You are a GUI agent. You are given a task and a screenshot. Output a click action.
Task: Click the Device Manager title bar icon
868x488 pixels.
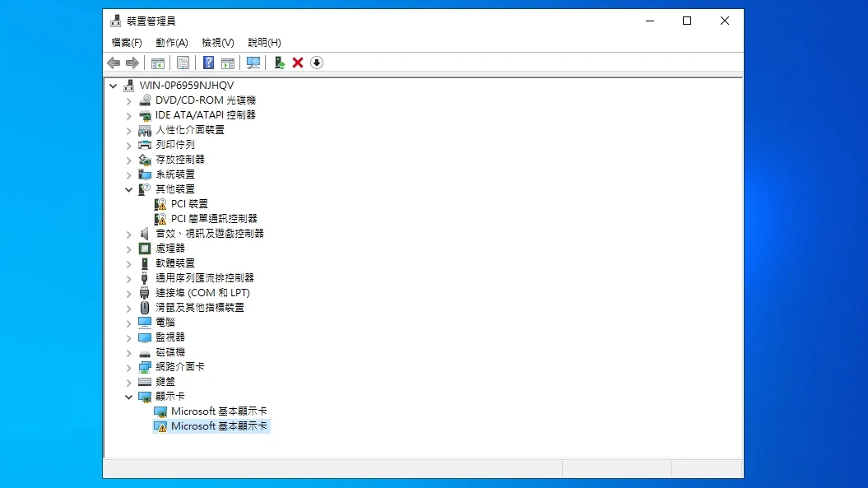pyautogui.click(x=115, y=21)
